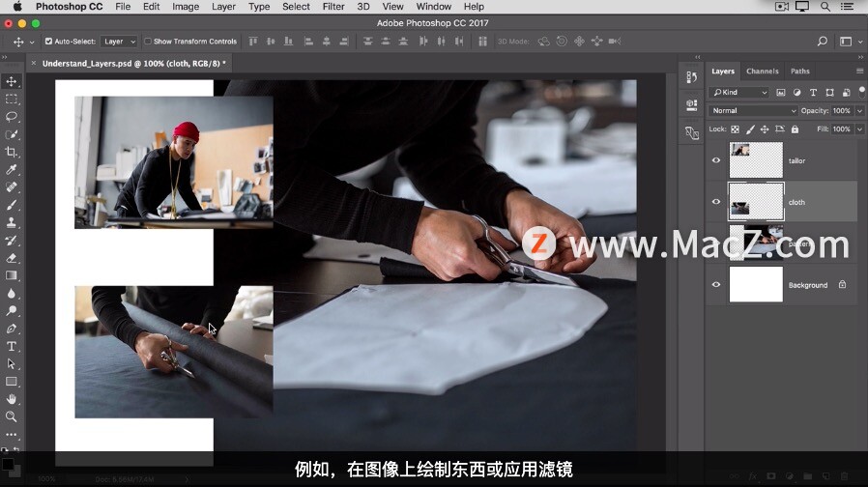The width and height of the screenshot is (868, 487).
Task: Select the Pen tool
Action: click(x=11, y=329)
